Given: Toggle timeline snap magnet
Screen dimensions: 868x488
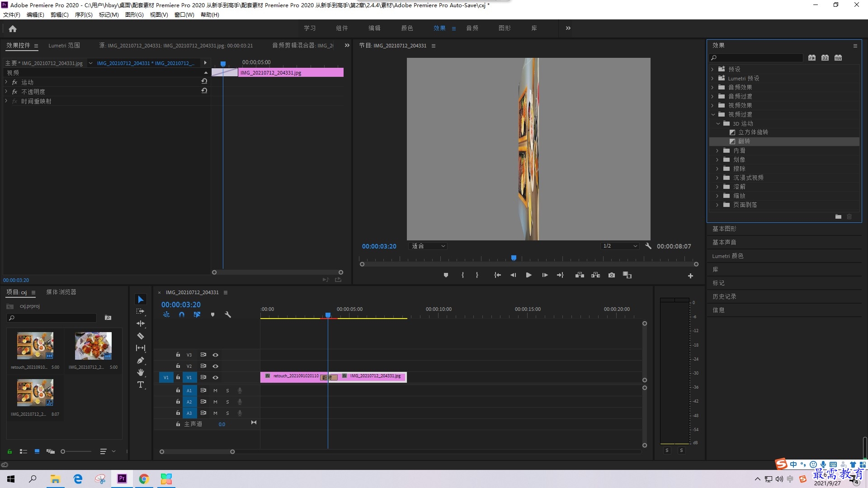Looking at the screenshot, I should 182,314.
